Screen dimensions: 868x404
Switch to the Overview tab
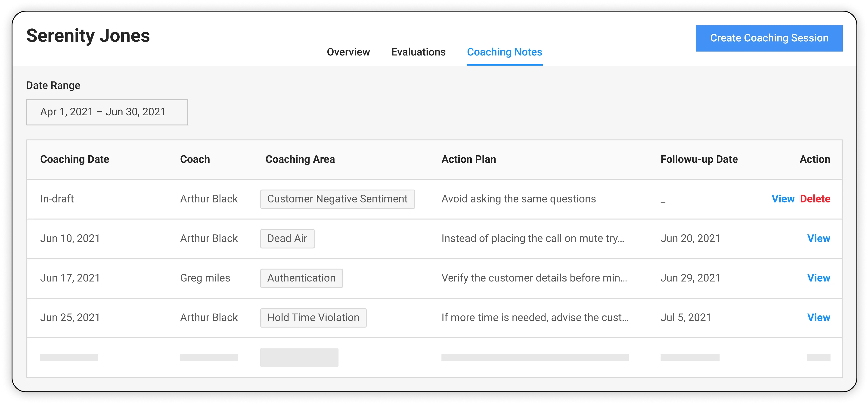348,52
